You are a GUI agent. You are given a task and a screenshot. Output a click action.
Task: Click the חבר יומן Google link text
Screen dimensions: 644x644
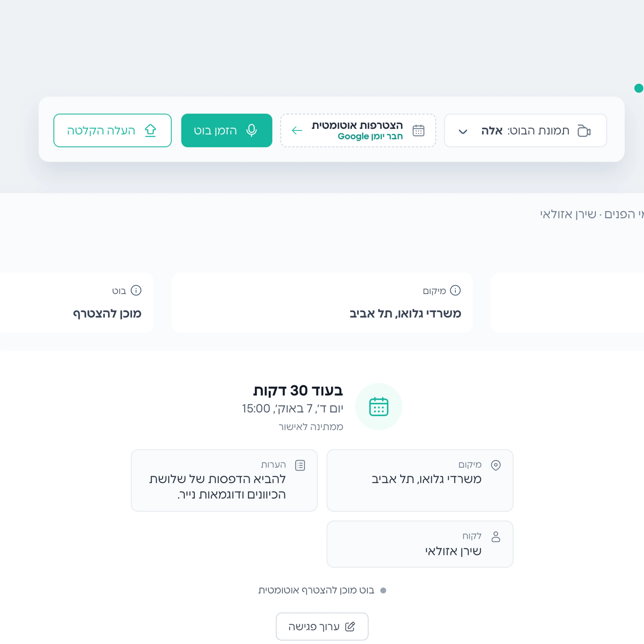(x=370, y=136)
